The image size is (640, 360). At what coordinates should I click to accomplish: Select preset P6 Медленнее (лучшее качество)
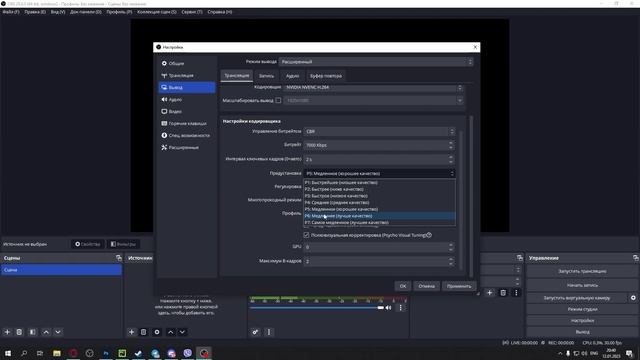pyautogui.click(x=379, y=216)
